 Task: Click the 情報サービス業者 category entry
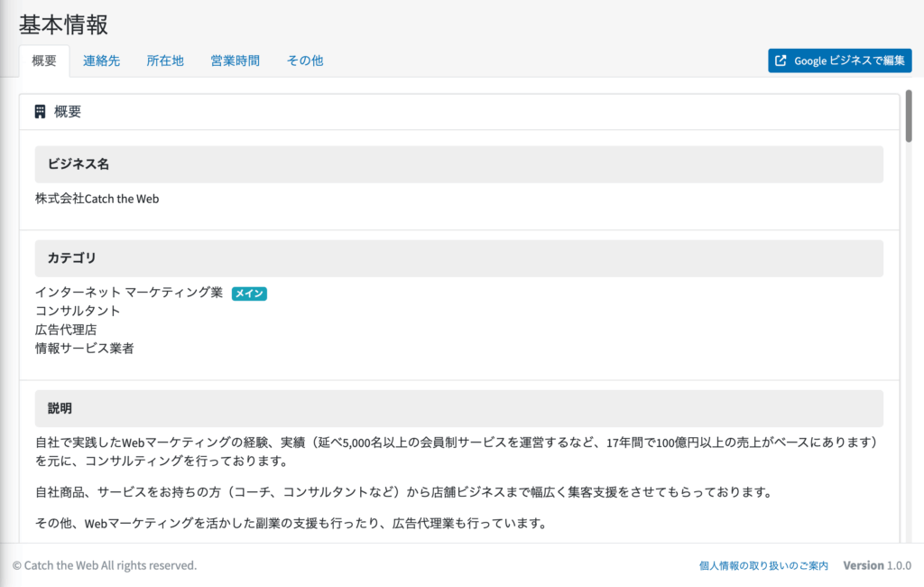click(84, 348)
